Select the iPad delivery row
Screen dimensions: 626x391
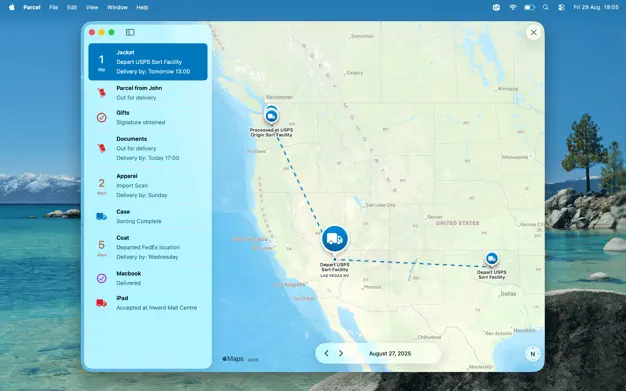tap(148, 303)
